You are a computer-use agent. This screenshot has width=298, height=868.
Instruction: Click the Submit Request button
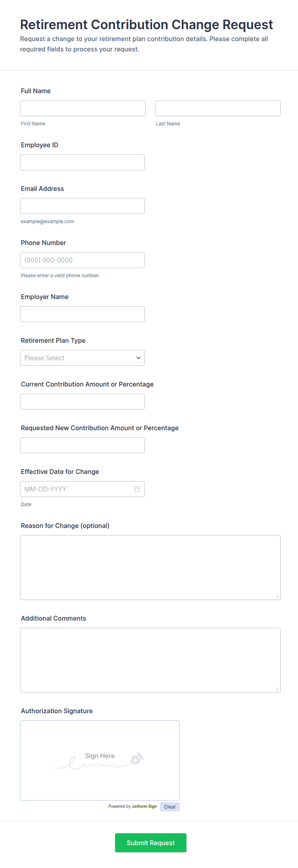click(x=151, y=842)
